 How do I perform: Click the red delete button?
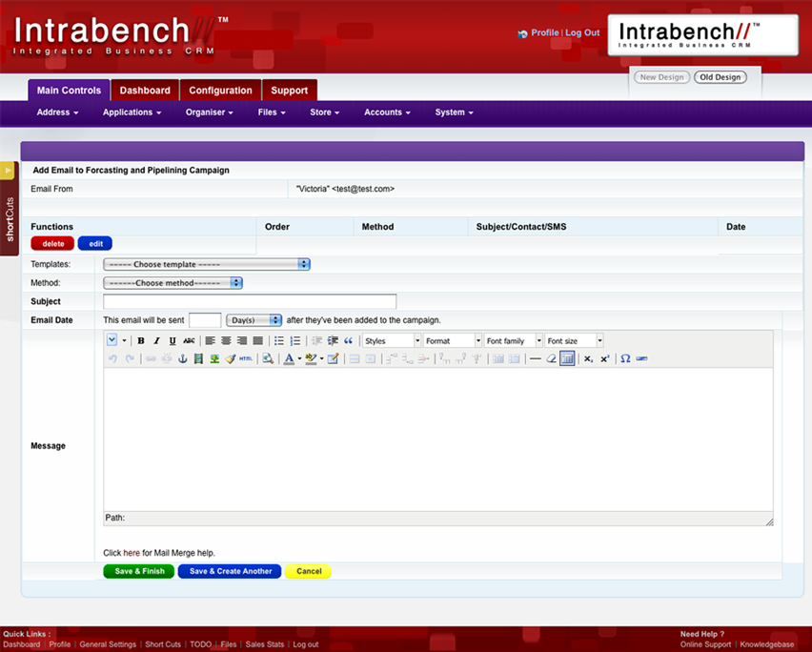[x=52, y=243]
